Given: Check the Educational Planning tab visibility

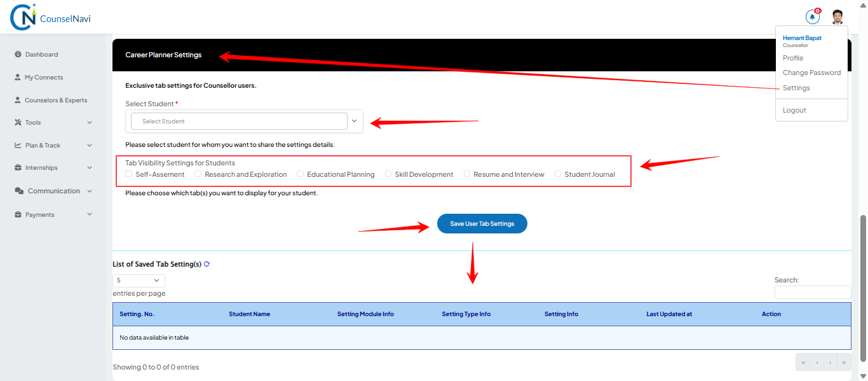Looking at the screenshot, I should click(x=301, y=174).
